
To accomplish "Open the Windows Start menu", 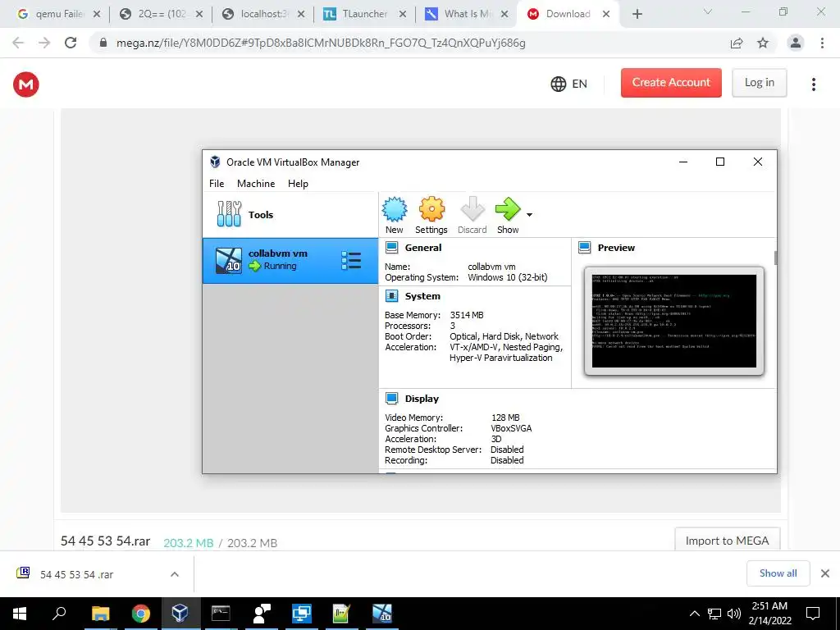I will (20, 614).
